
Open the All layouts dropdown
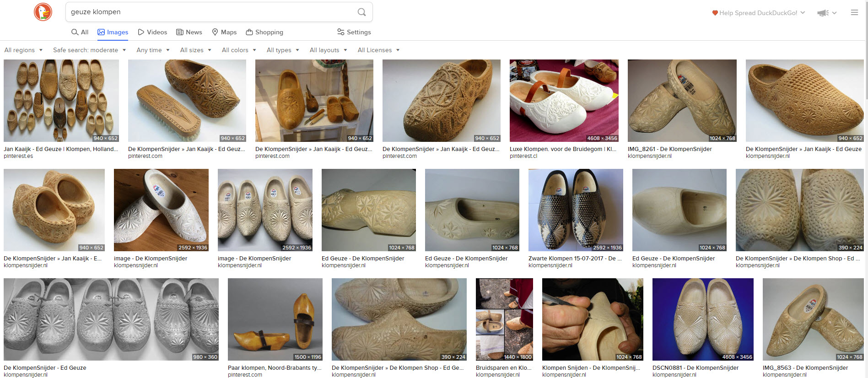(x=328, y=50)
